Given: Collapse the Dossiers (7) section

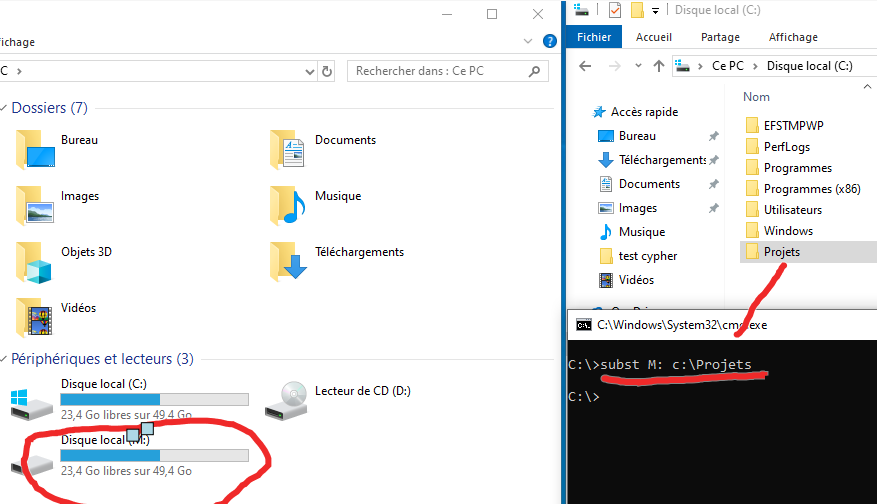Looking at the screenshot, I should [5, 108].
